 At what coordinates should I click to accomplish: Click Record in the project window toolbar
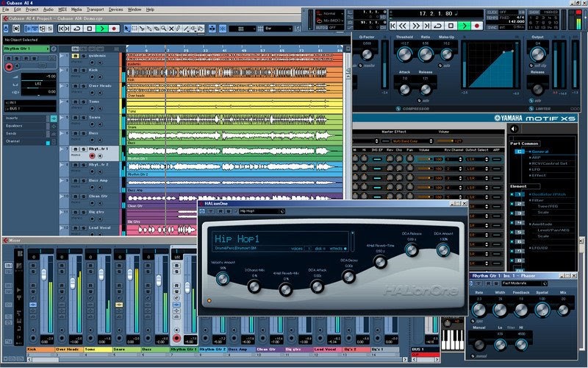pyautogui.click(x=114, y=29)
